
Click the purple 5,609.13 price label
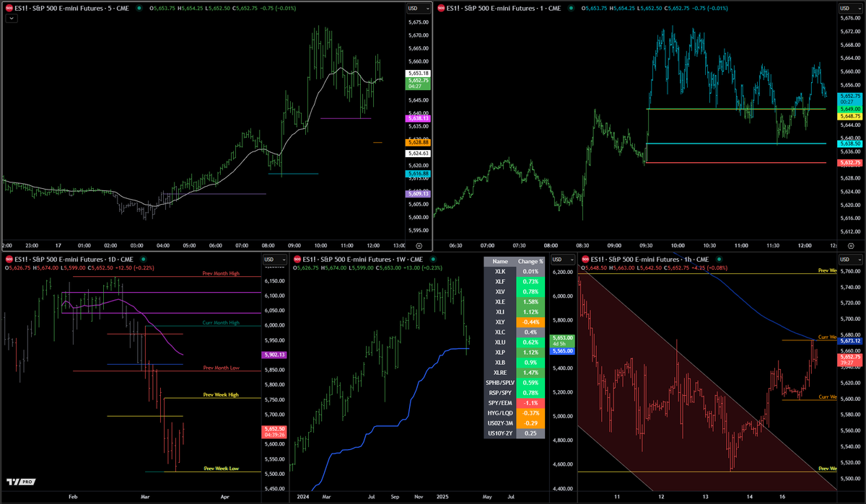click(419, 193)
